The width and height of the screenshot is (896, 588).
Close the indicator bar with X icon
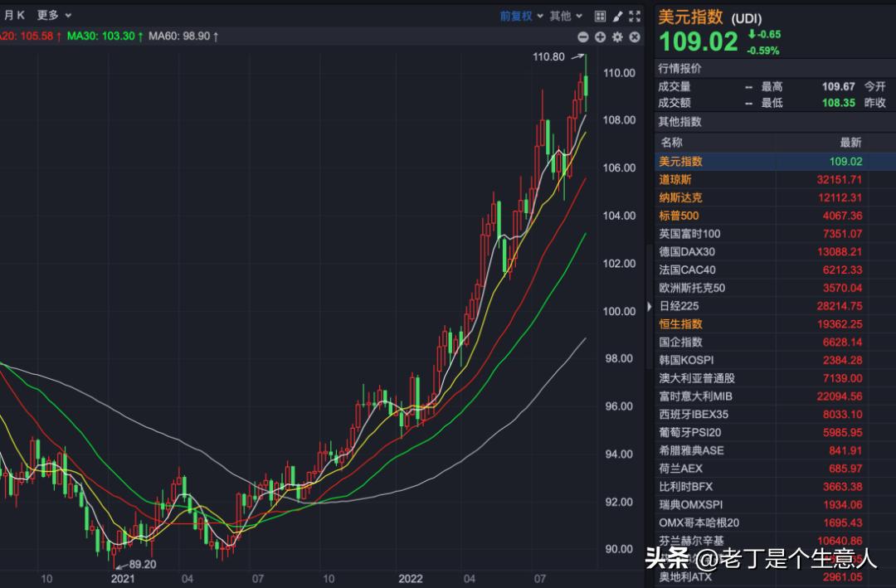click(634, 37)
